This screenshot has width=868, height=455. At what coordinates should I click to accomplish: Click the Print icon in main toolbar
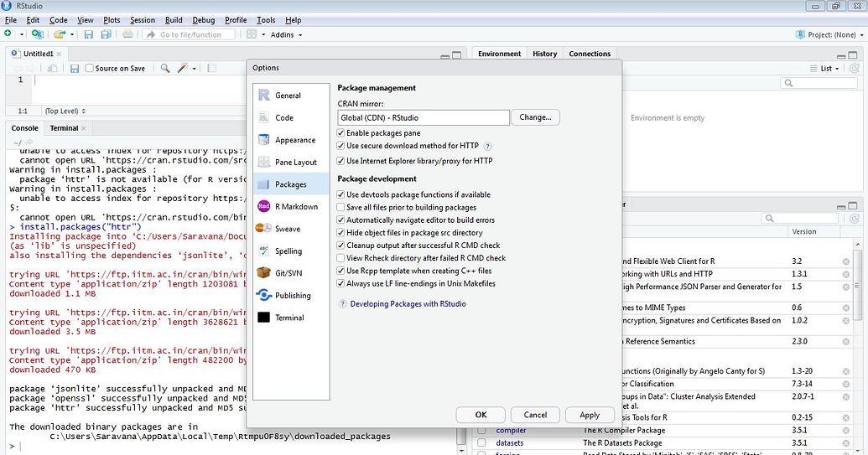[x=127, y=34]
